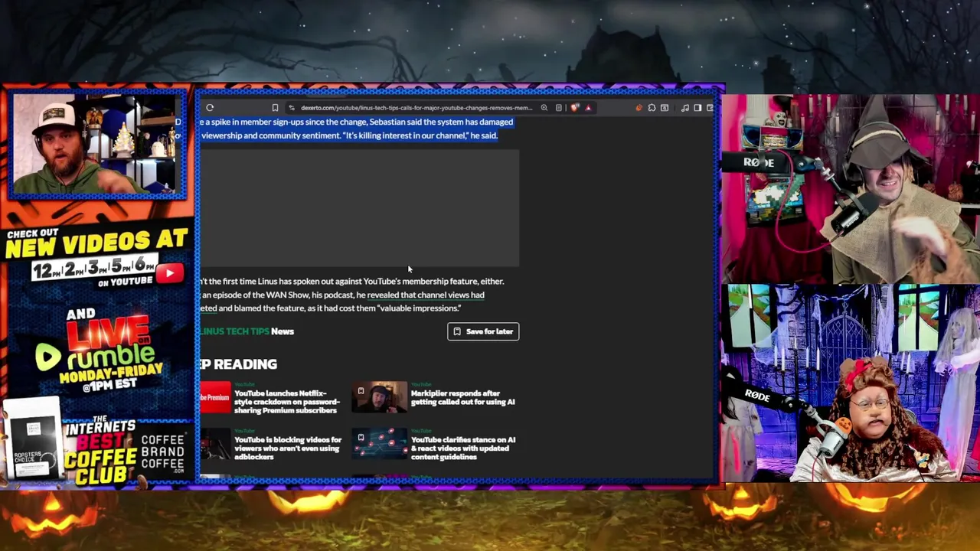This screenshot has width=980, height=551.
Task: Click the Save for later button
Action: point(483,331)
